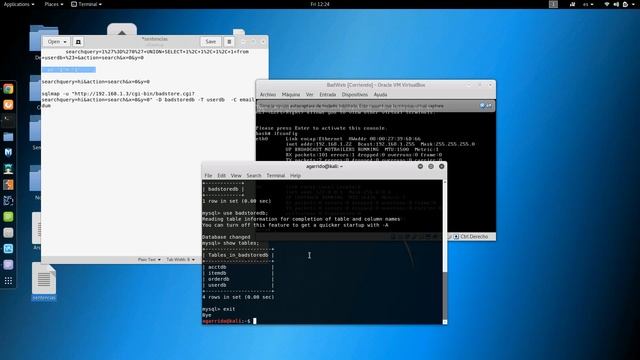Click the workspace indicator in top bar

[553, 4]
